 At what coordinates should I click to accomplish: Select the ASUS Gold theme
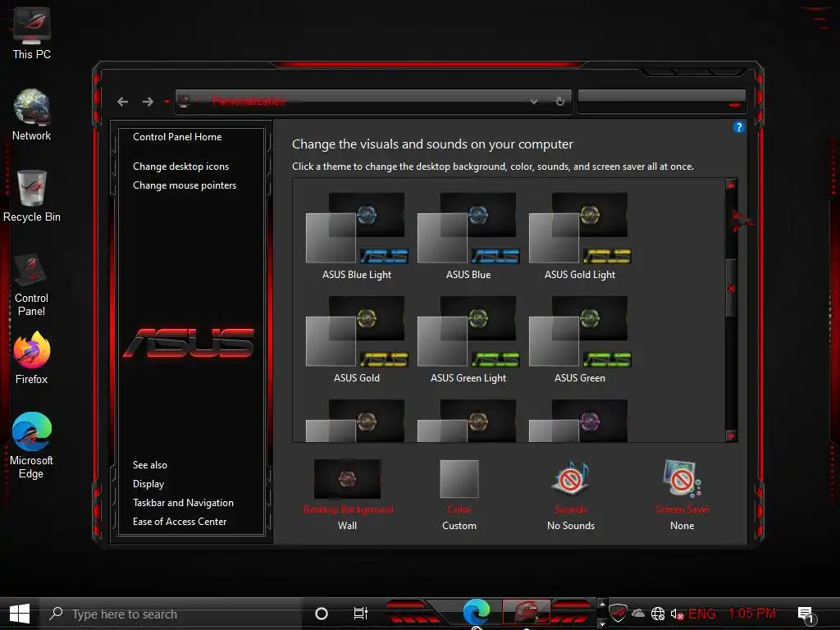(x=357, y=340)
